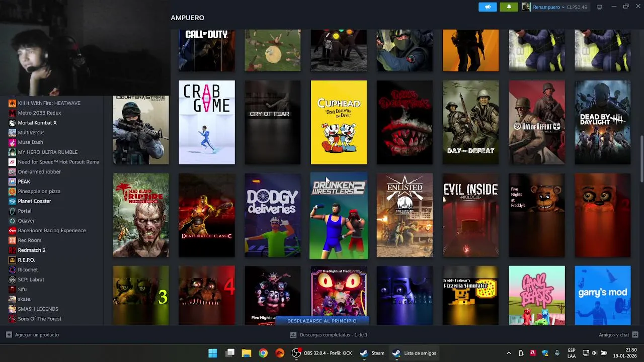Switch to Lista de amigos taskbar window
Screen dimensions: 644x362
click(x=415, y=353)
